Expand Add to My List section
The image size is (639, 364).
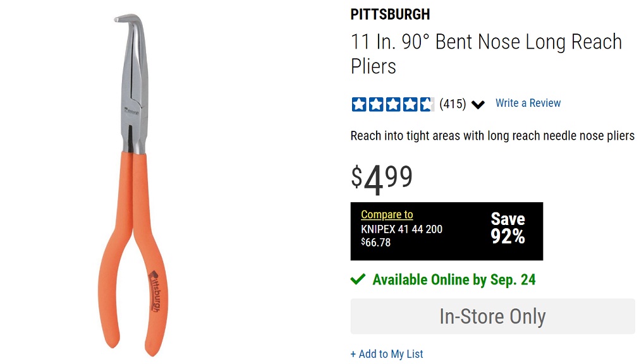click(386, 354)
